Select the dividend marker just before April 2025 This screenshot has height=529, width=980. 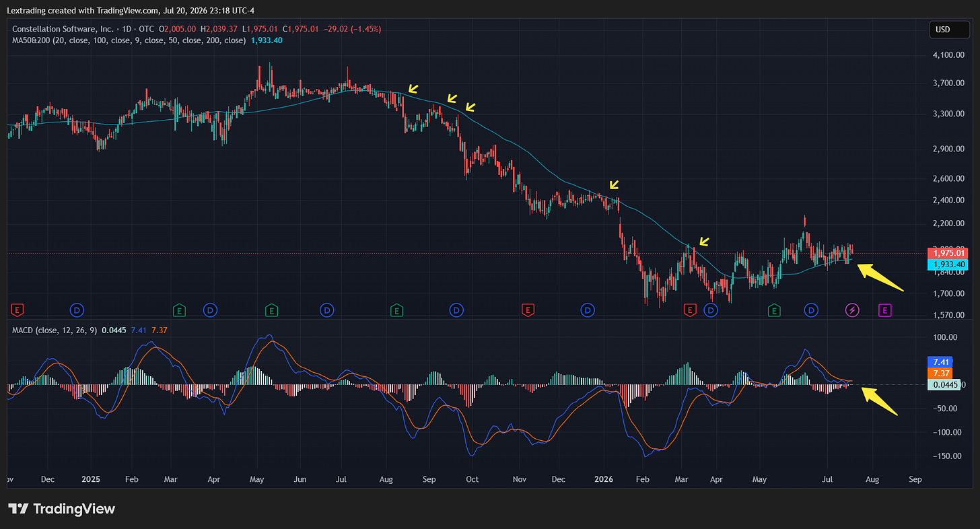point(210,310)
